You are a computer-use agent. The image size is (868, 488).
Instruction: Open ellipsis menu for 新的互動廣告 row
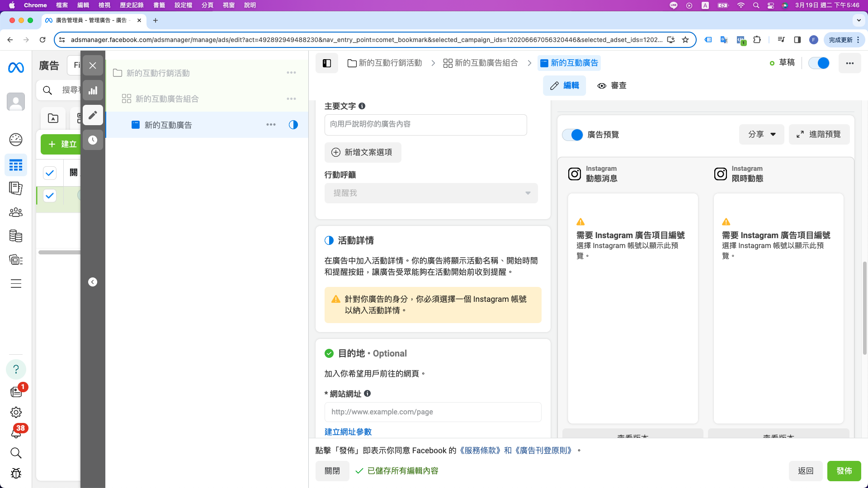click(271, 125)
